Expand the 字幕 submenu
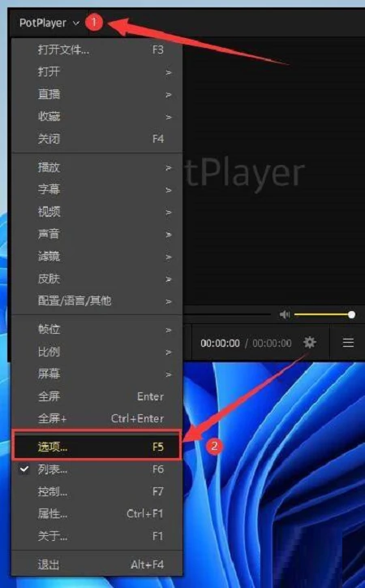The height and width of the screenshot is (588, 365). click(97, 189)
